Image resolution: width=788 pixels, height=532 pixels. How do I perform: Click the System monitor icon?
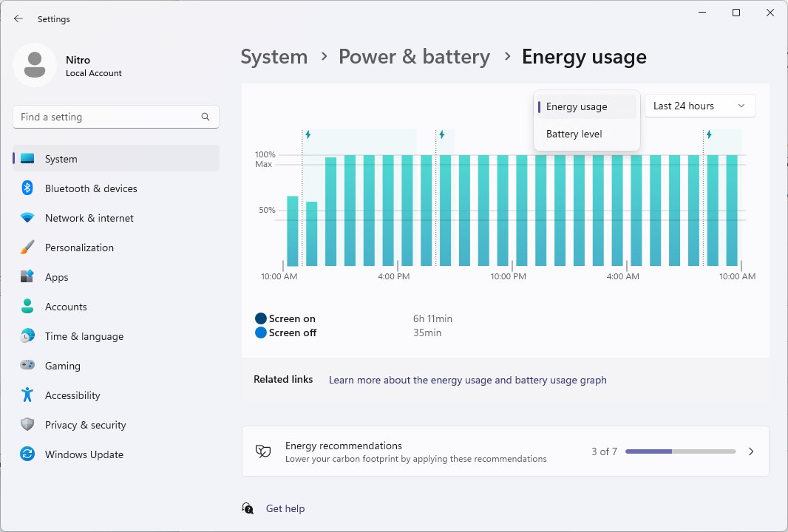coord(27,159)
